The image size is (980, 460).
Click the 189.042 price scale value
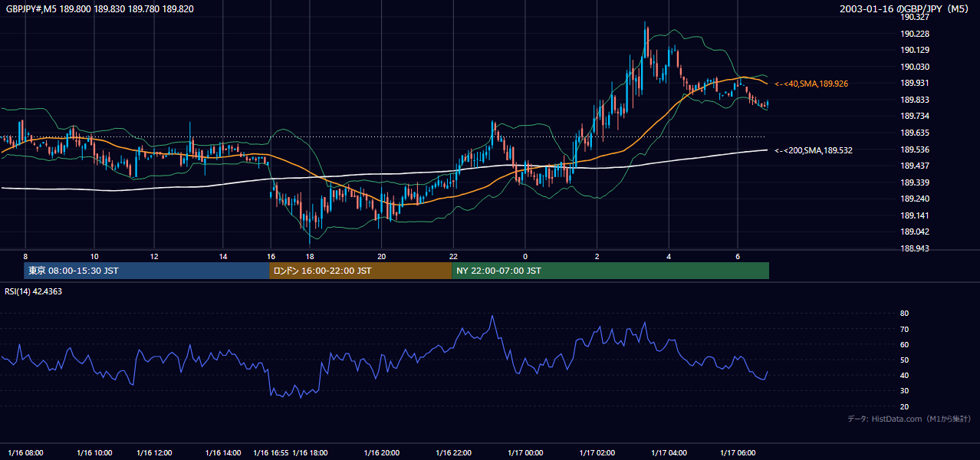[915, 232]
